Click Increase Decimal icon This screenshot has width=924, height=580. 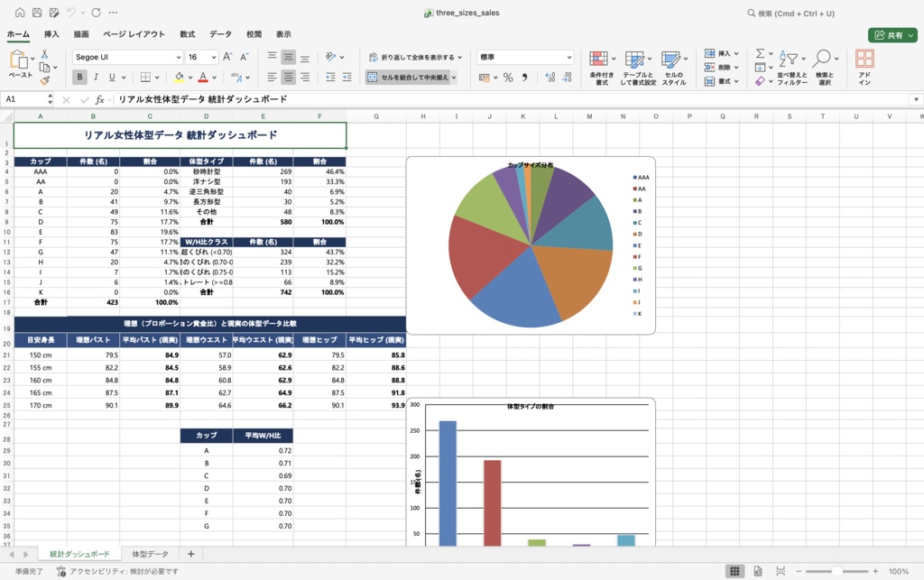[x=550, y=78]
